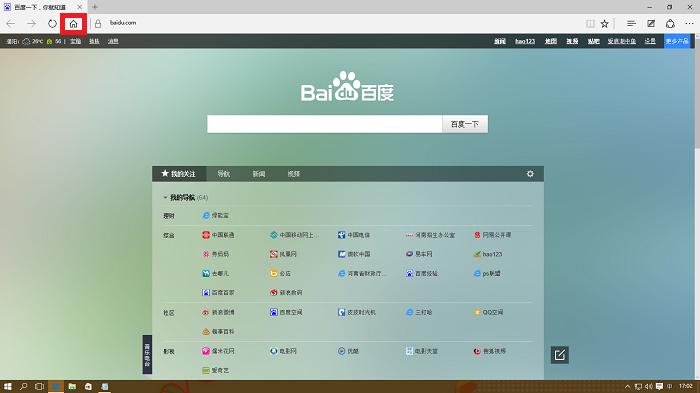700x393 pixels.
Task: Go forward to next page
Action: pos(31,24)
